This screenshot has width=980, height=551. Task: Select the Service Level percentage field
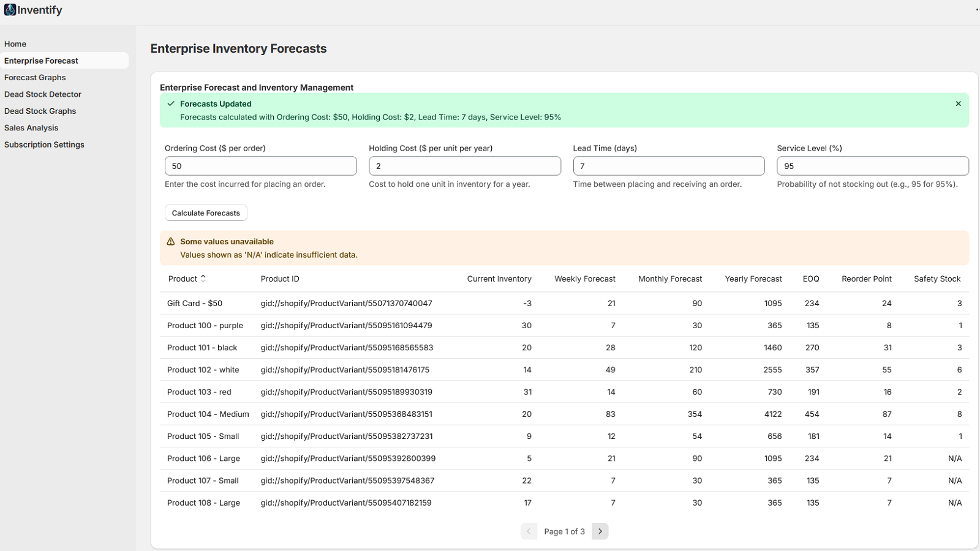coord(872,165)
